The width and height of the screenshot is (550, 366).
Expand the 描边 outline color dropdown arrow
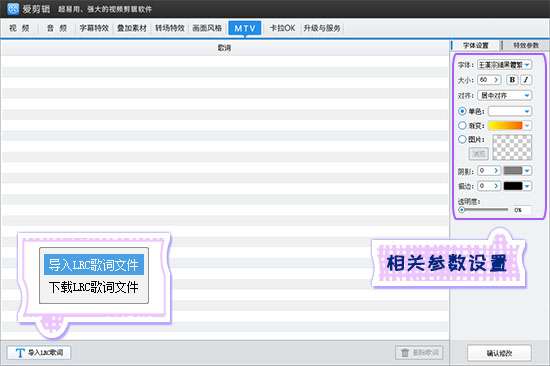click(527, 186)
